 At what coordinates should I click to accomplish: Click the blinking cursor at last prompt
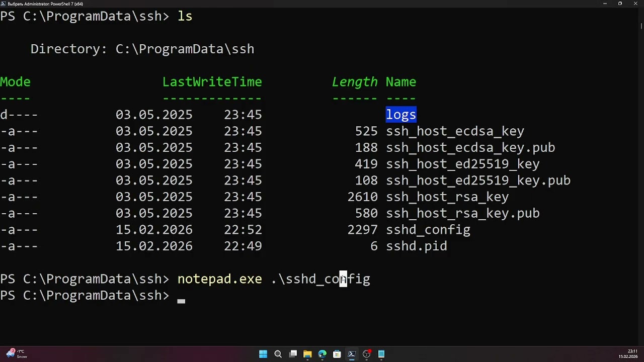[x=181, y=301]
